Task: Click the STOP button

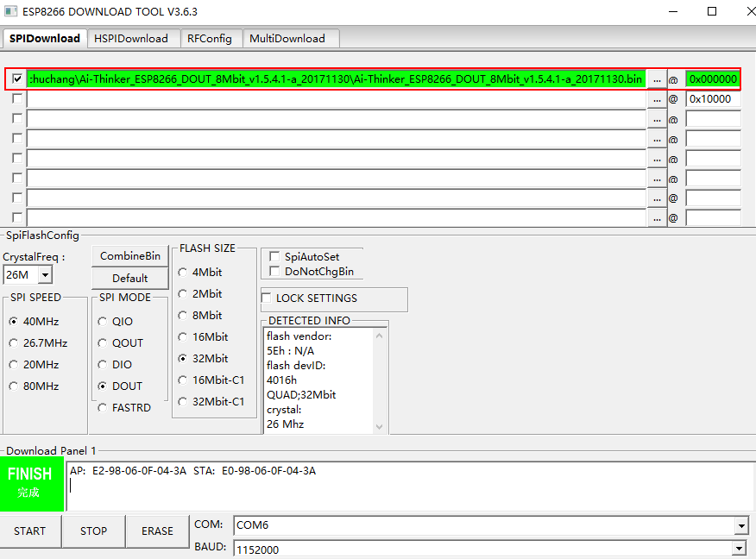Action: coord(93,531)
